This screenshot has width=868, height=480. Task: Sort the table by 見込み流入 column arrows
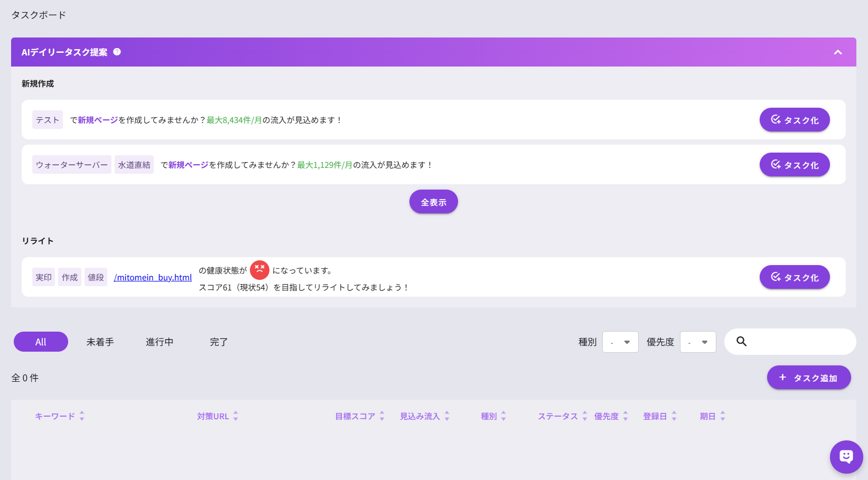point(446,416)
